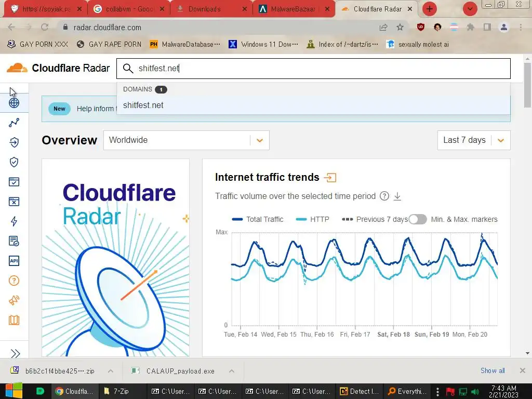The width and height of the screenshot is (532, 399).
Task: Click the magnifier icon in Radar search
Action: point(128,68)
